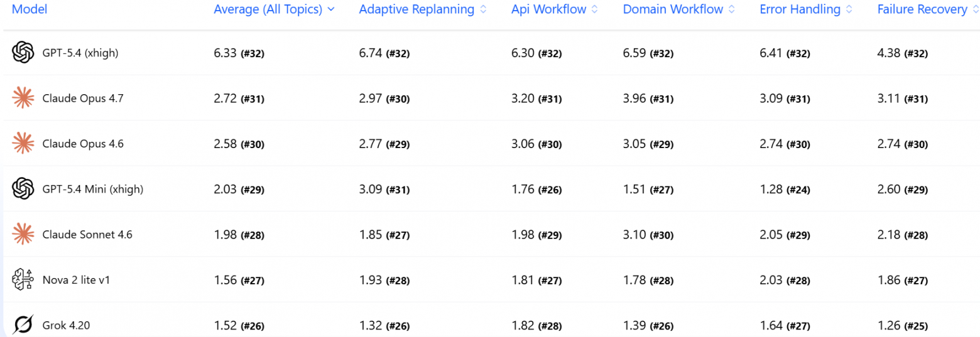Click the 1.64 (#27) Error Handling value
Image resolution: width=980 pixels, height=337 pixels.
785,325
